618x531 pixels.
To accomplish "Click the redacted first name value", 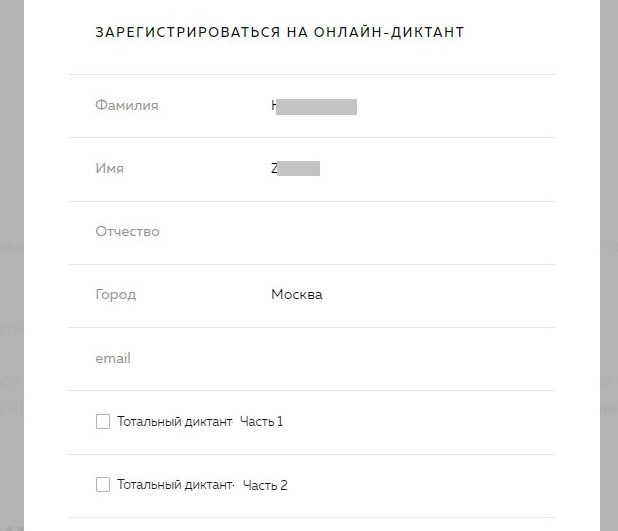I will point(295,169).
